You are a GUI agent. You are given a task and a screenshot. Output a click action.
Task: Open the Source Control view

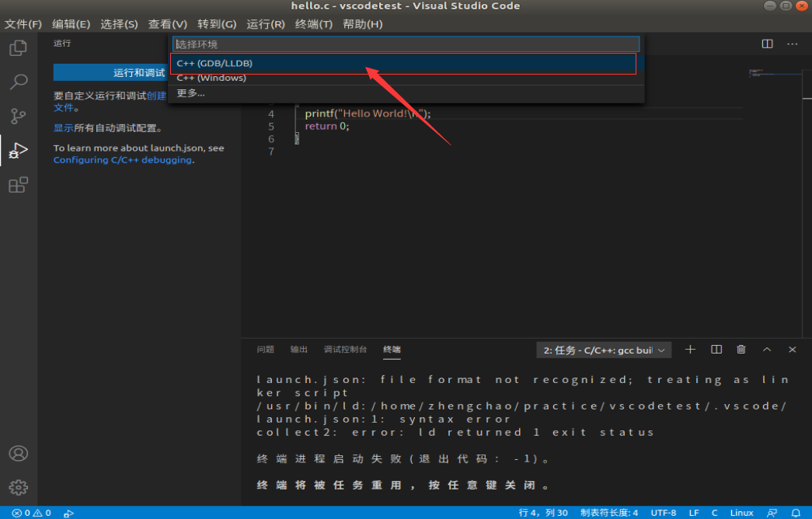(x=18, y=116)
